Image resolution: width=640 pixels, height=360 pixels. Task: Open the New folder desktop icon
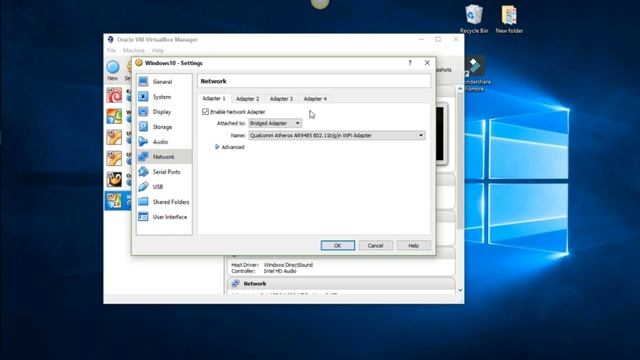pos(509,19)
